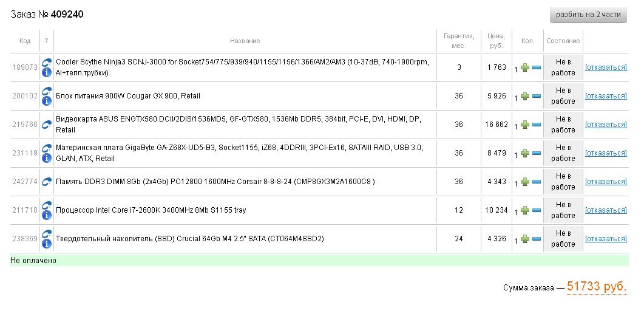
Task: Select product code 238369
Action: pyautogui.click(x=25, y=238)
